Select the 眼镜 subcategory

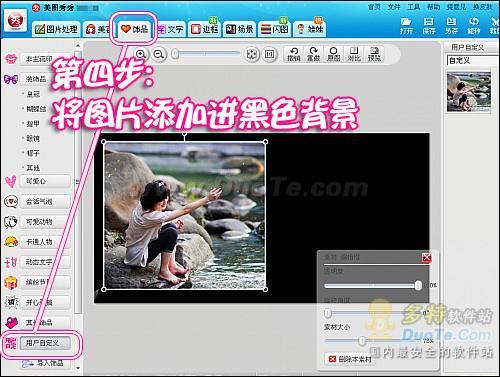click(x=33, y=138)
